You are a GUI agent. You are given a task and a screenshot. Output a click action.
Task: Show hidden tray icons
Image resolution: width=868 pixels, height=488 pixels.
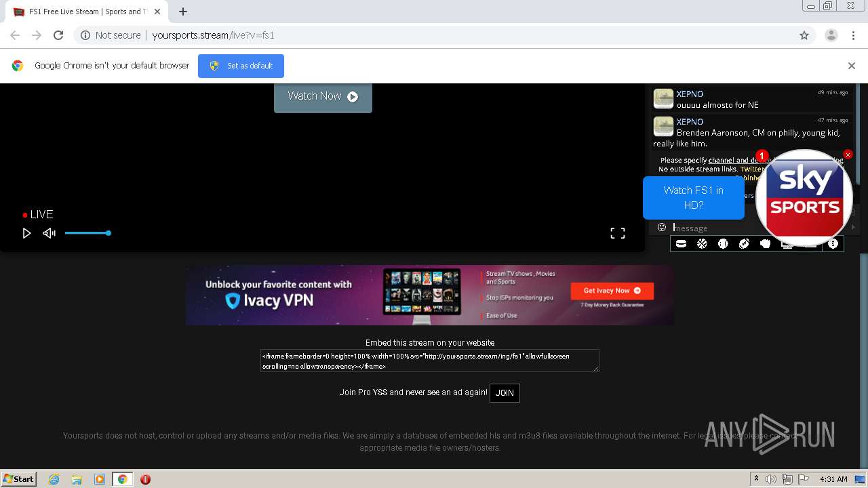click(x=755, y=479)
